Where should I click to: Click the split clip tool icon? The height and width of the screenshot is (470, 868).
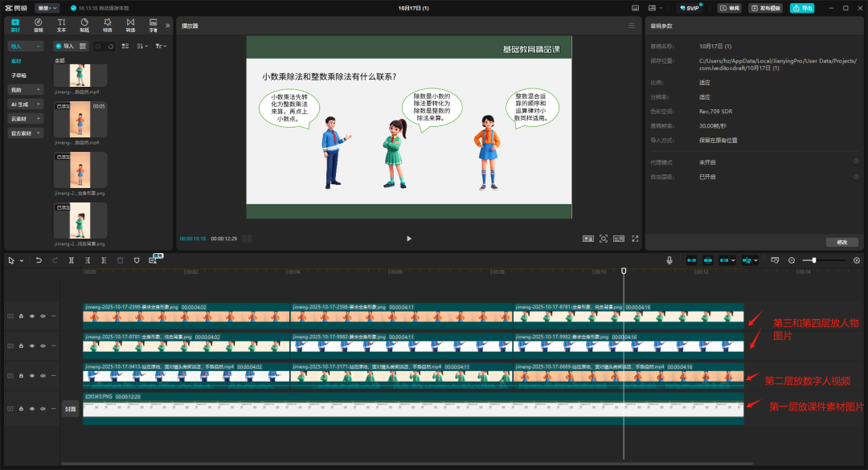point(72,260)
